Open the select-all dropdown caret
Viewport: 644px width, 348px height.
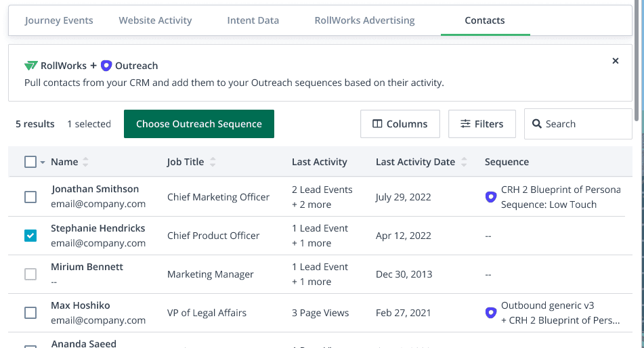[x=43, y=162]
